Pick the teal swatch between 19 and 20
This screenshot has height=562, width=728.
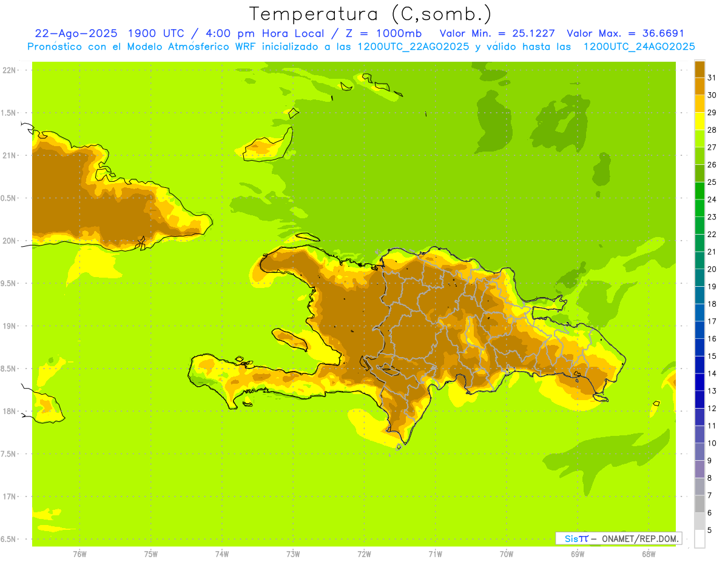[699, 278]
